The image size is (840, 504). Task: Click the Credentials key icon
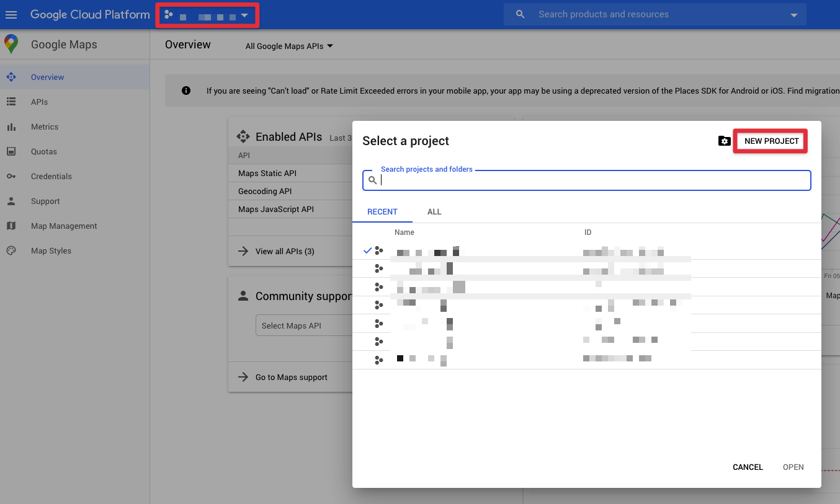pos(11,176)
